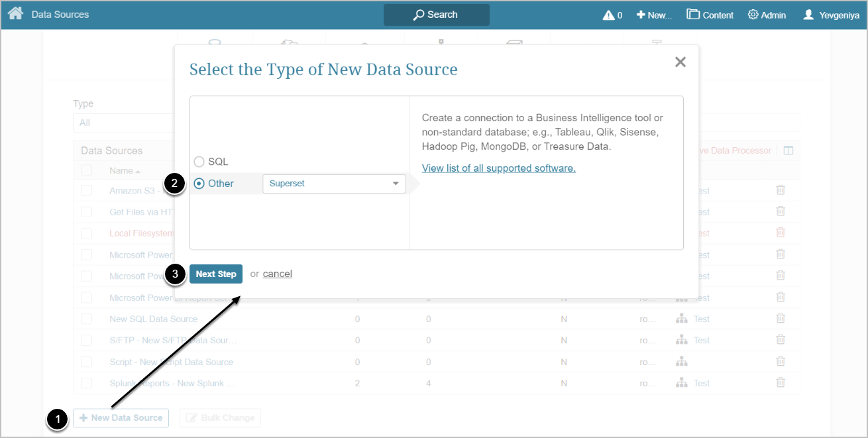Open the New menu in header
Viewport: 868px width, 438px height.
tap(653, 15)
